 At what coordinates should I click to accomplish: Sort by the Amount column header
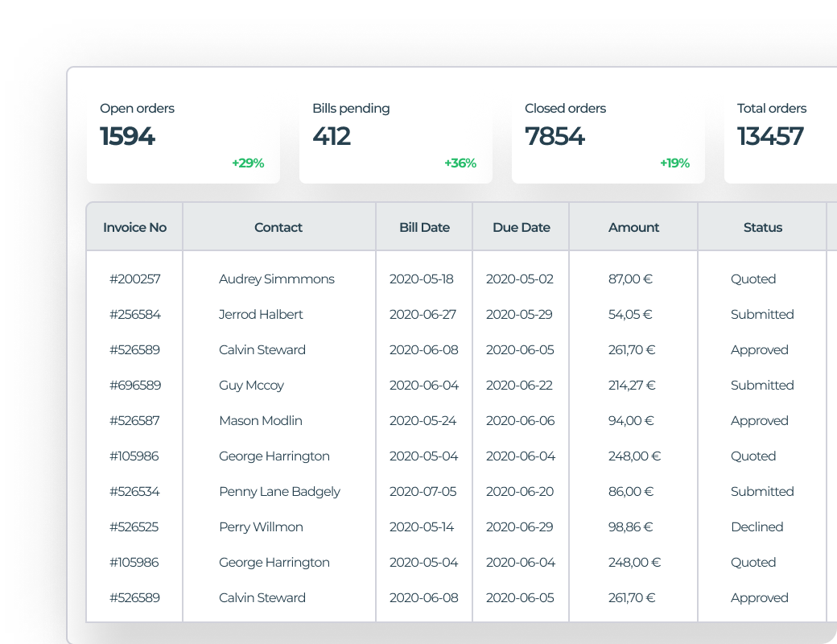point(633,228)
